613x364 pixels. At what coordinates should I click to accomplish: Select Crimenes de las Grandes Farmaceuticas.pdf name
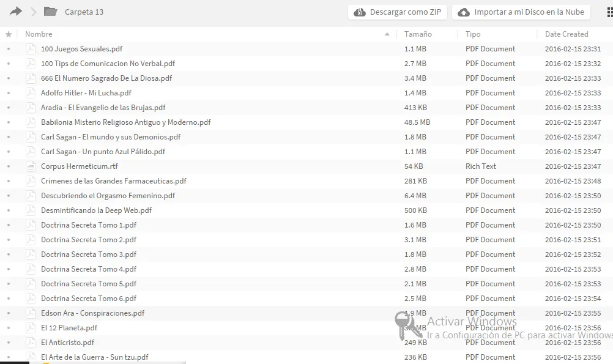[x=113, y=181]
